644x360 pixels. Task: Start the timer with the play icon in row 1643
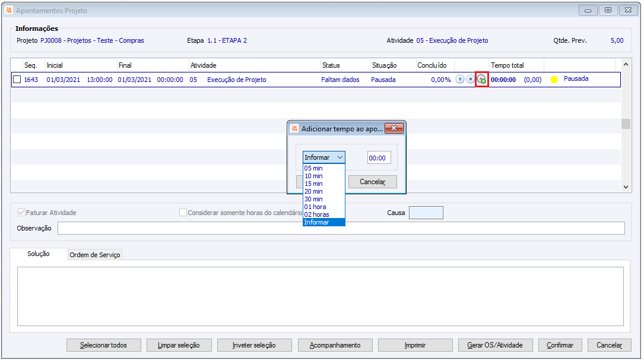tap(459, 80)
